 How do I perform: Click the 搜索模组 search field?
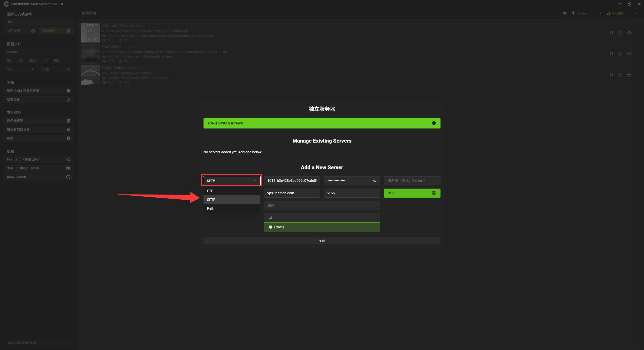click(x=320, y=13)
